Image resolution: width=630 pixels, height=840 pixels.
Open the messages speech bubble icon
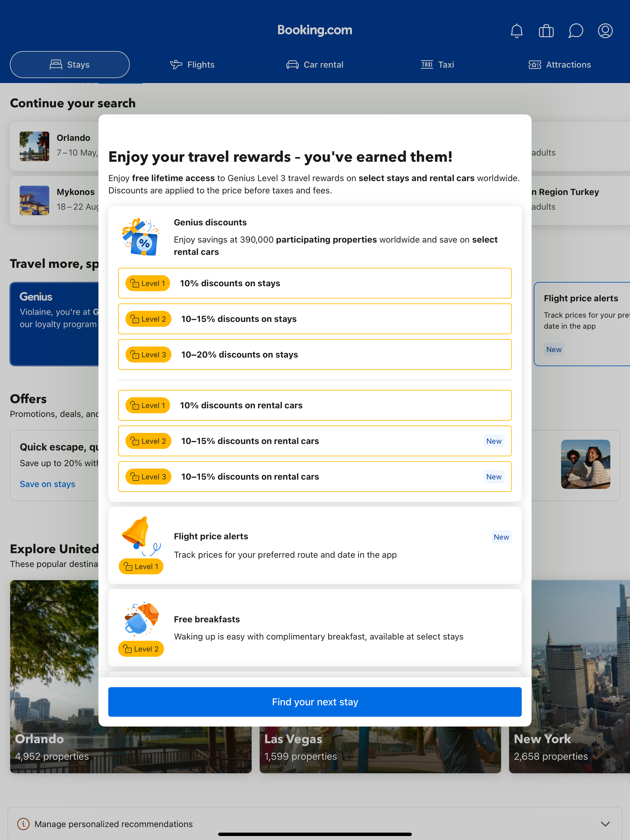coord(576,31)
